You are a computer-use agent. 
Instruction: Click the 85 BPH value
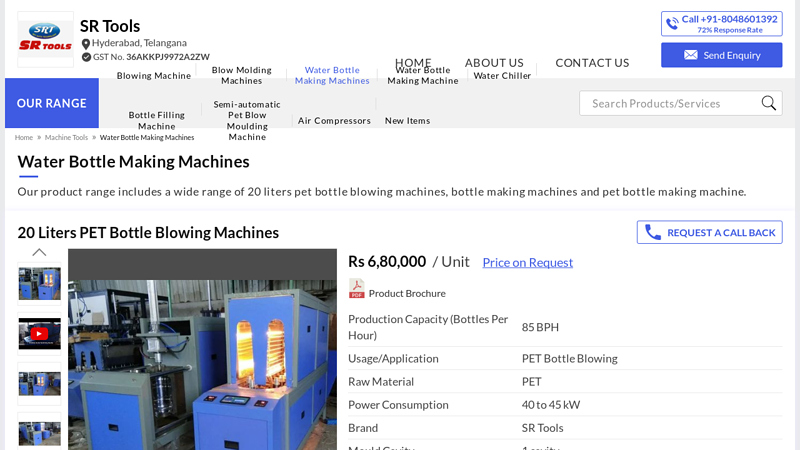(540, 327)
